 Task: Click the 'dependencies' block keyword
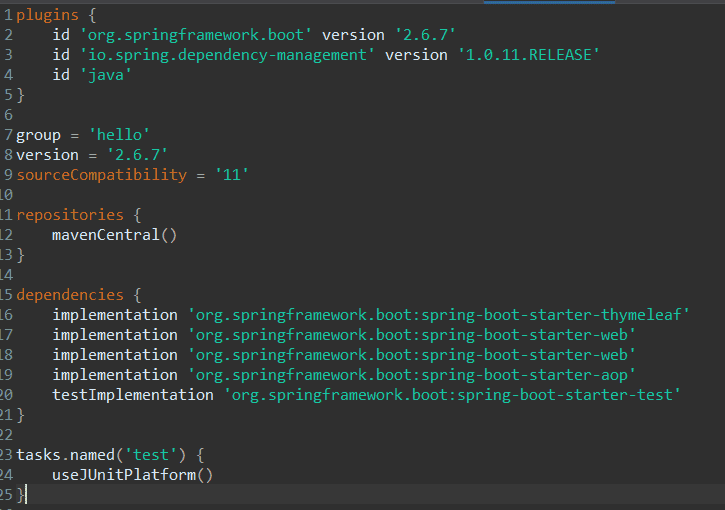click(x=70, y=295)
